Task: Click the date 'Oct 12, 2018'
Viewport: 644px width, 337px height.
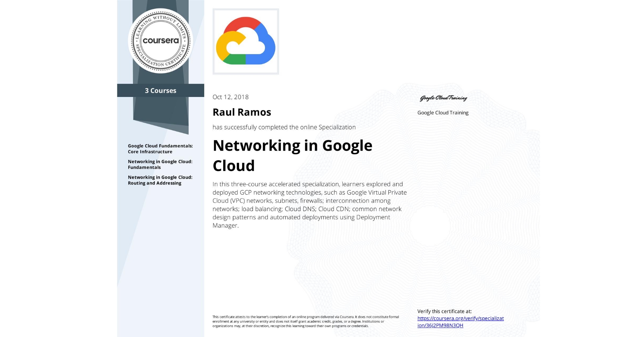Action: (230, 97)
